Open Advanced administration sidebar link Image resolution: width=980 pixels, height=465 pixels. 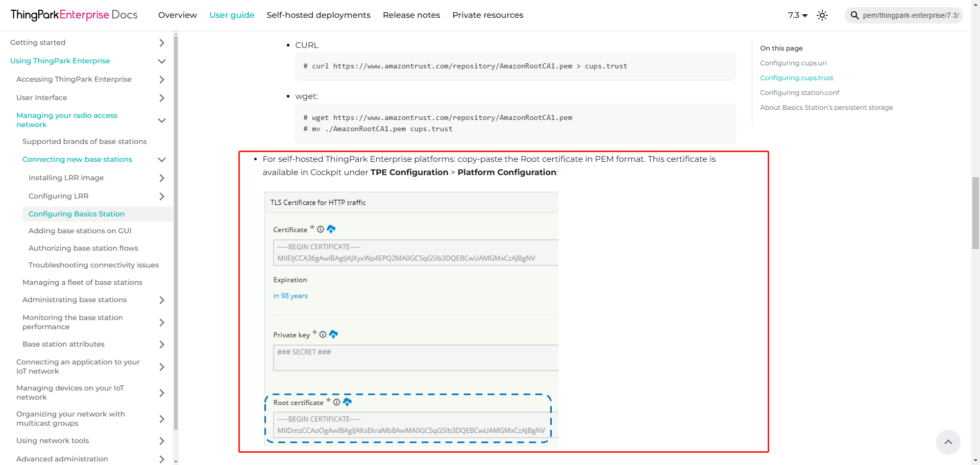pyautogui.click(x=62, y=459)
